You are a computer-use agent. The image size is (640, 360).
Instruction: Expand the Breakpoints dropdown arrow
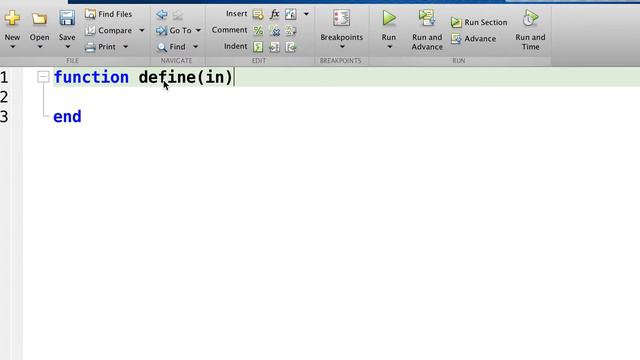(342, 47)
